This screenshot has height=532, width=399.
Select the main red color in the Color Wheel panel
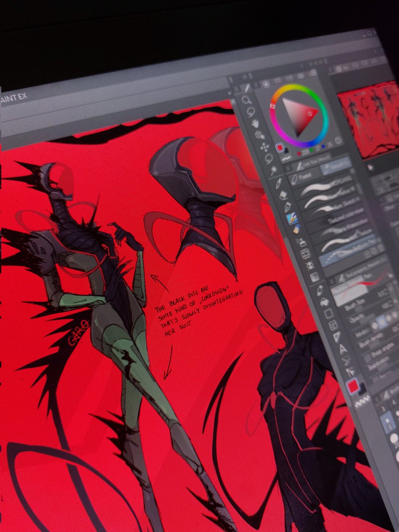279,147
